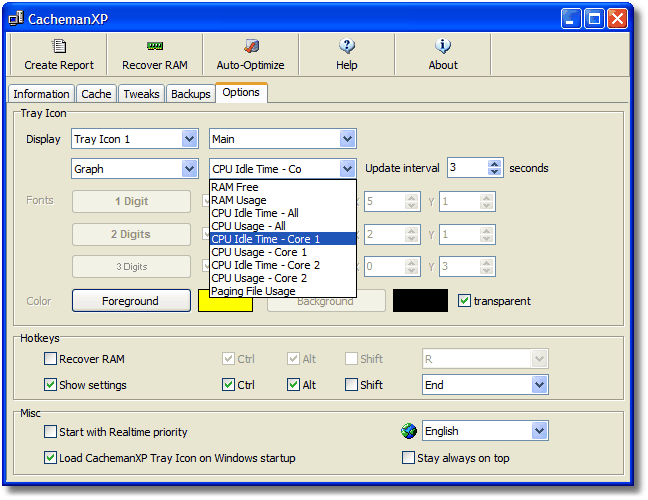This screenshot has width=648, height=500.
Task: Select Paging File Usage option
Action: click(x=283, y=291)
